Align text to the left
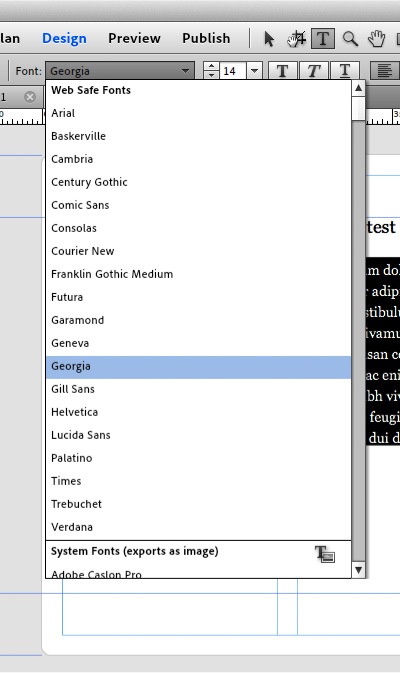The height and width of the screenshot is (673, 400). (385, 70)
